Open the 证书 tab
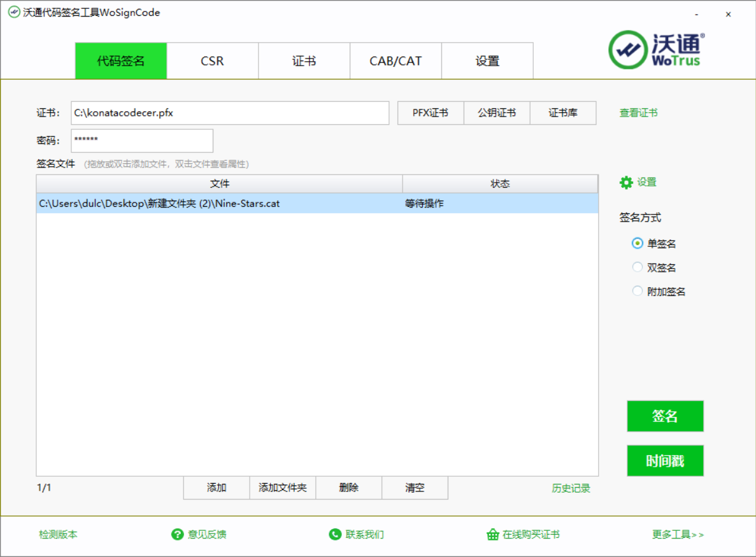The image size is (756, 557). click(x=304, y=60)
